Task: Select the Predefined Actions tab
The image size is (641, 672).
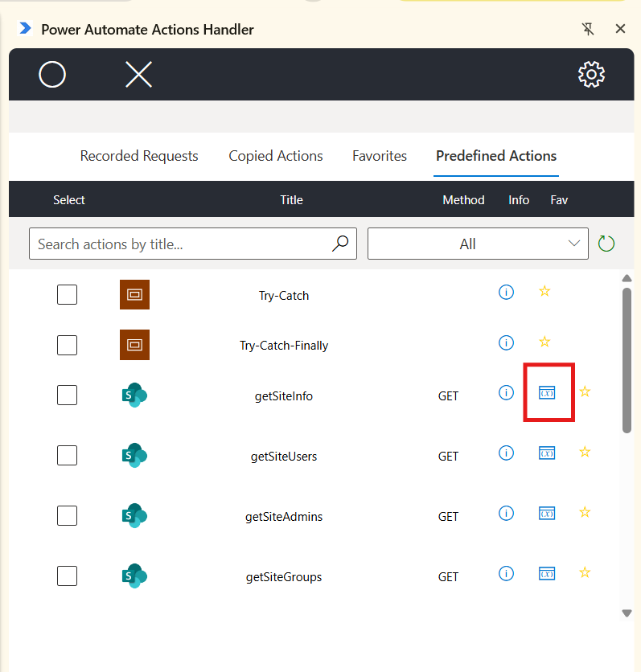Action: pyautogui.click(x=496, y=156)
